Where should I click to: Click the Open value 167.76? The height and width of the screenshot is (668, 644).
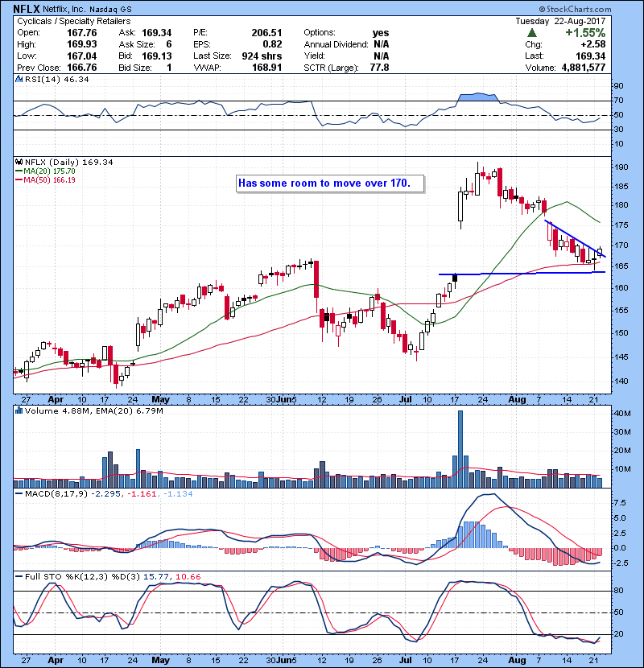tap(82, 33)
